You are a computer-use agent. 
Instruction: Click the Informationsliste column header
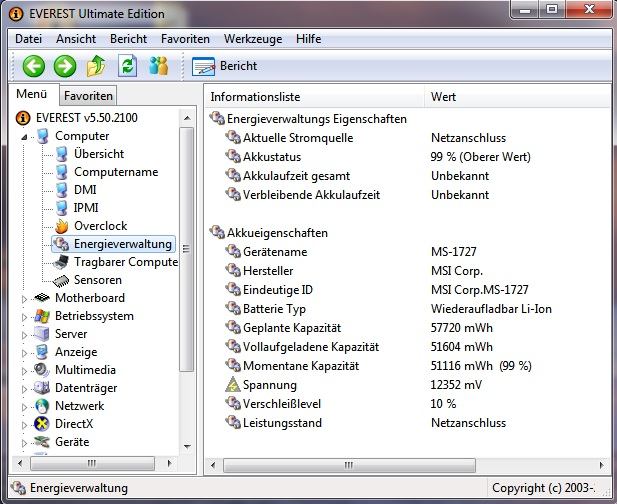tap(314, 97)
